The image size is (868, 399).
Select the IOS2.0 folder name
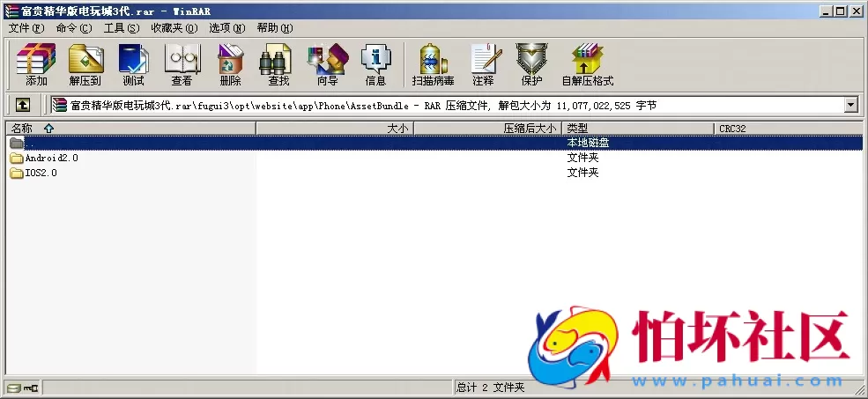(x=41, y=173)
